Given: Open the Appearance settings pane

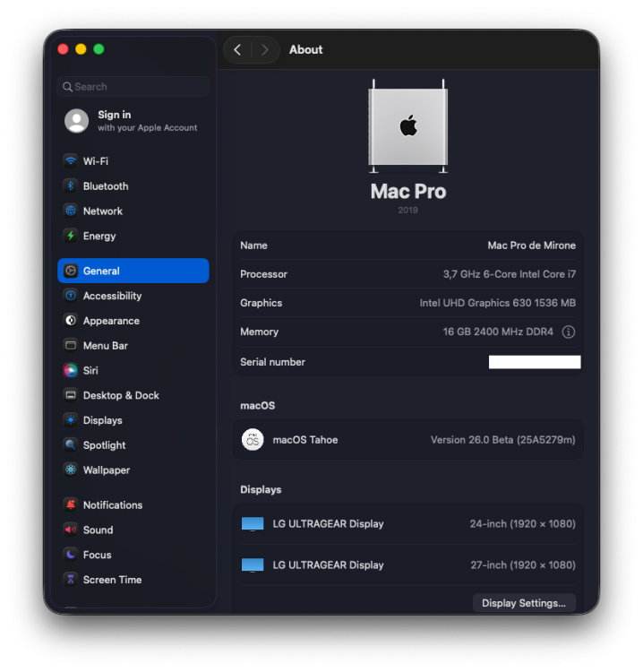Looking at the screenshot, I should point(133,321).
